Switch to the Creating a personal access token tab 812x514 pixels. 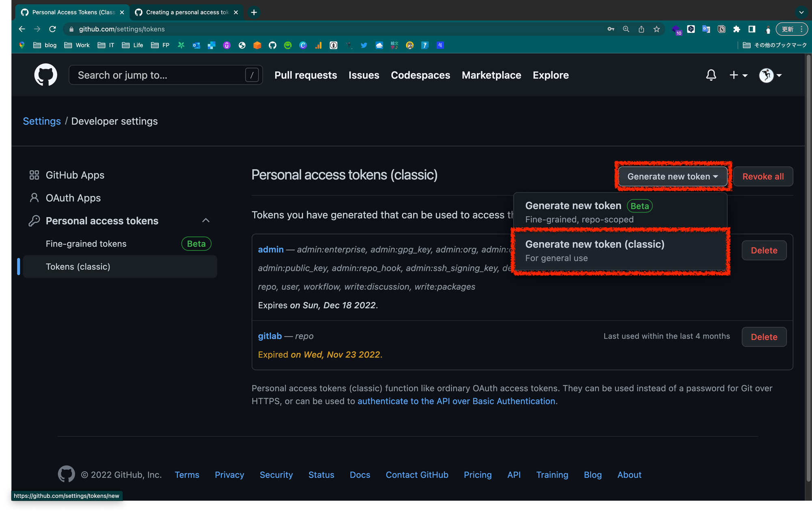click(187, 12)
